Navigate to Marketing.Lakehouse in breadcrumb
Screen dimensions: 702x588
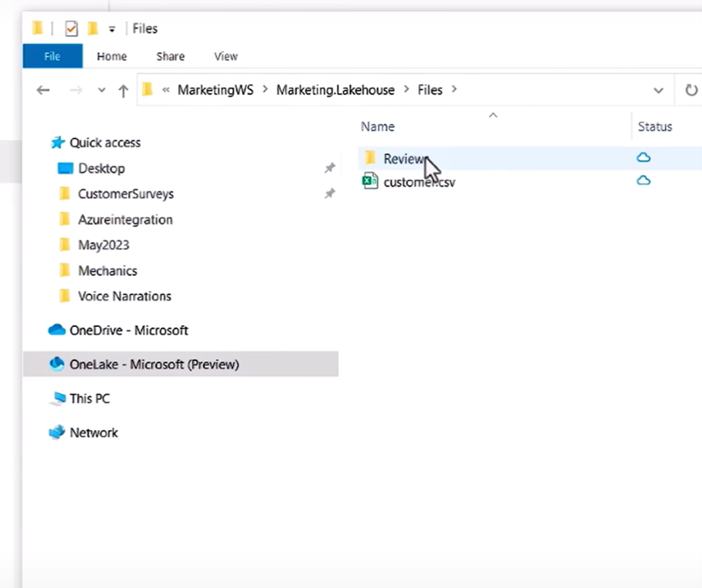(x=335, y=90)
